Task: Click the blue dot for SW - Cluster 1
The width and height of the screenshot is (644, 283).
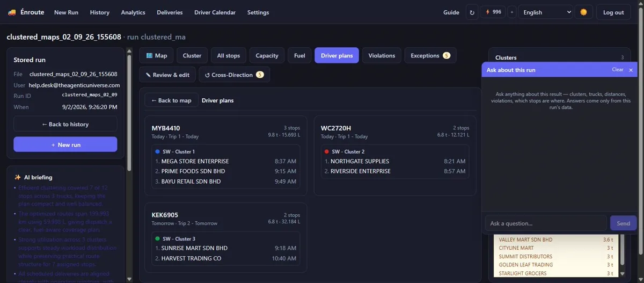Action: tap(157, 151)
